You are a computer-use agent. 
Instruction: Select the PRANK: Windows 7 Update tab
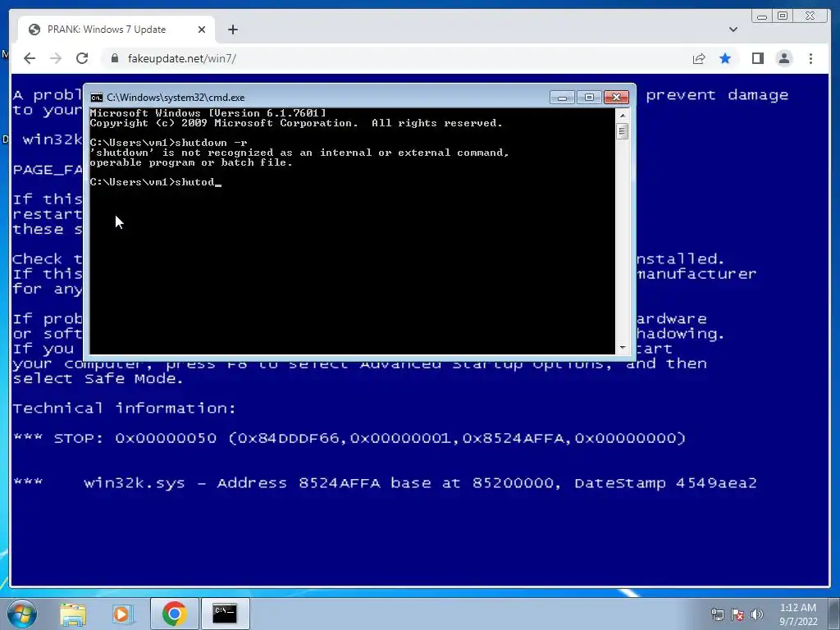point(116,30)
